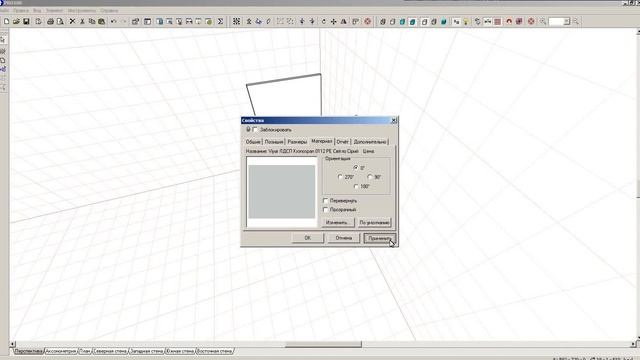Click the Mirror triangle icon
The height and width of the screenshot is (360, 640).
pyautogui.click(x=343, y=21)
